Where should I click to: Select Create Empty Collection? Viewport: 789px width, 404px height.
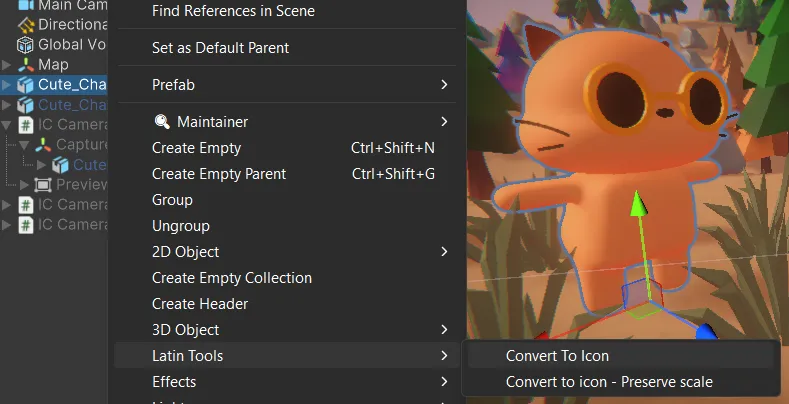pyautogui.click(x=286, y=278)
